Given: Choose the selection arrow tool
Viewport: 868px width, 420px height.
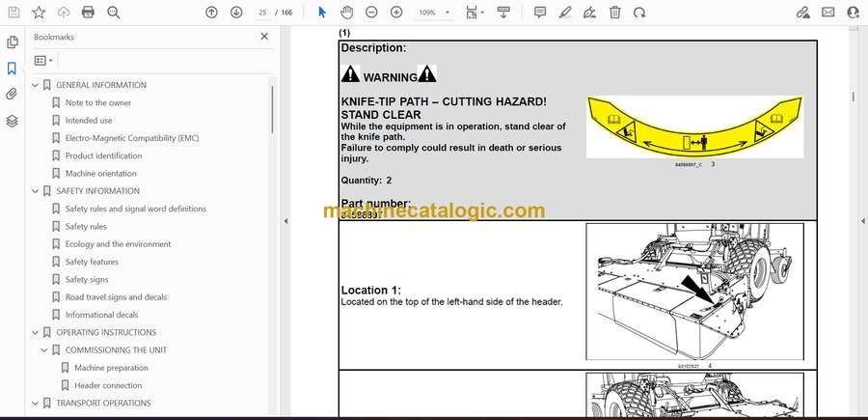Looking at the screenshot, I should (322, 13).
